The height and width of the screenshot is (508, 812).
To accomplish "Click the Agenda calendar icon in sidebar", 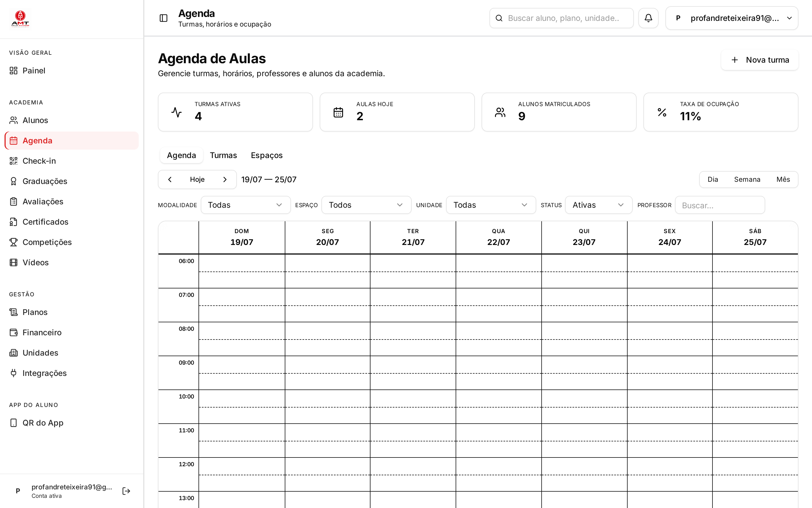I will [14, 141].
